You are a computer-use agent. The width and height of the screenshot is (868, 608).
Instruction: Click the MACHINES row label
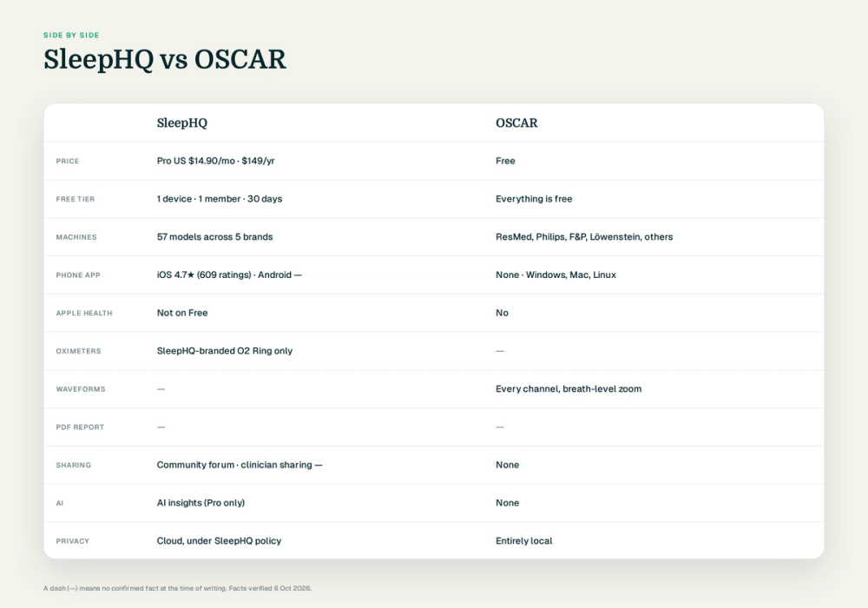[76, 237]
